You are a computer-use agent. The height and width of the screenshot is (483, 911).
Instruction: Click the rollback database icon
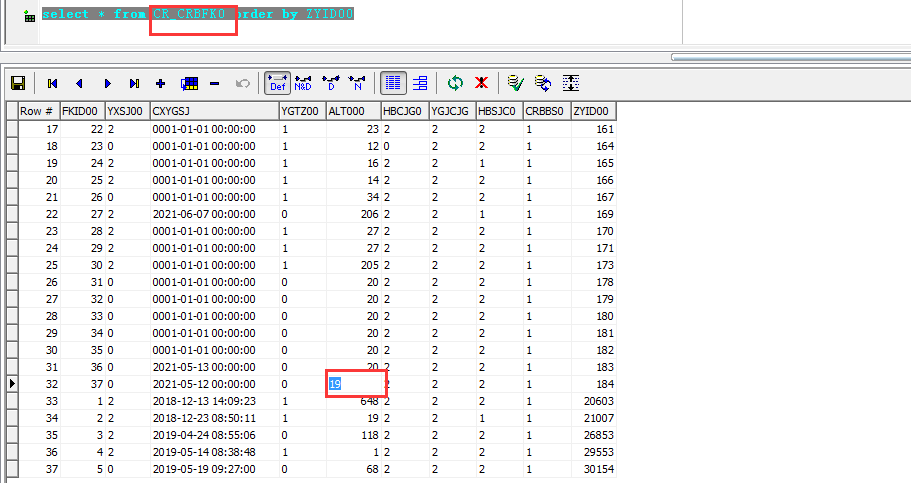(x=543, y=83)
